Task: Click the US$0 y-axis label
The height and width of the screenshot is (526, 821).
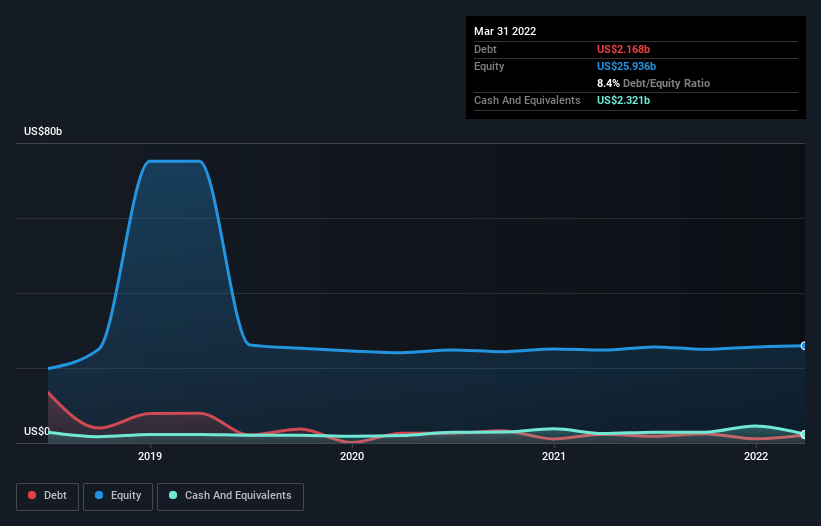Action: (37, 431)
